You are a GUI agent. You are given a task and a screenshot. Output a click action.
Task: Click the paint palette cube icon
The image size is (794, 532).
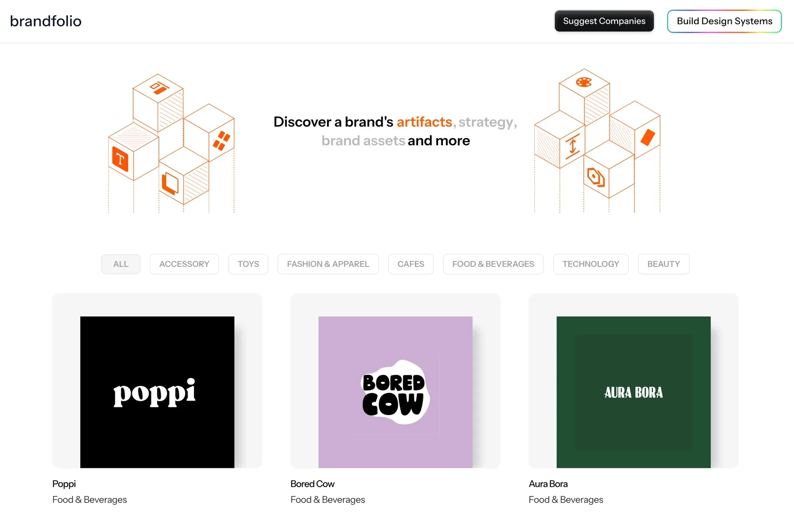point(584,82)
